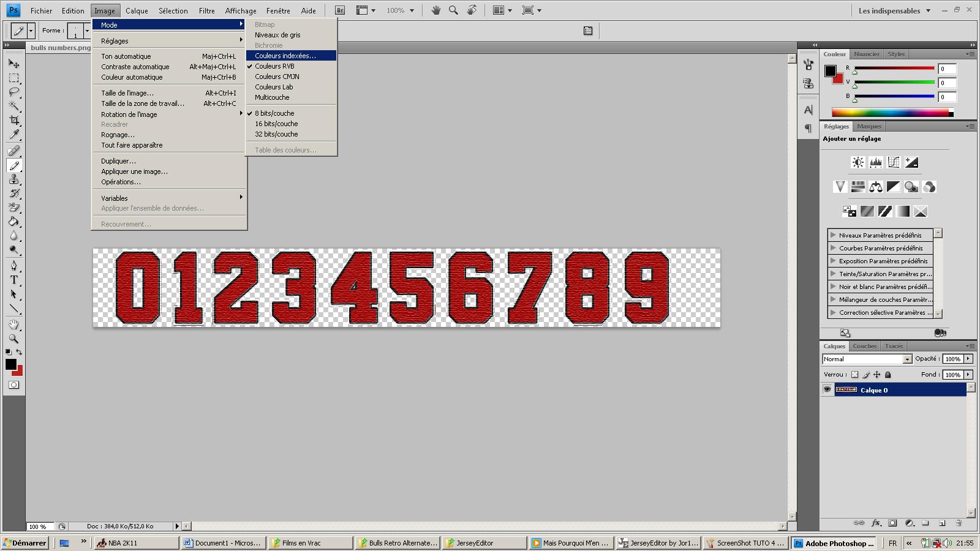Select the Paint Bucket tool
Viewport: 980px width, 551px height.
(13, 222)
